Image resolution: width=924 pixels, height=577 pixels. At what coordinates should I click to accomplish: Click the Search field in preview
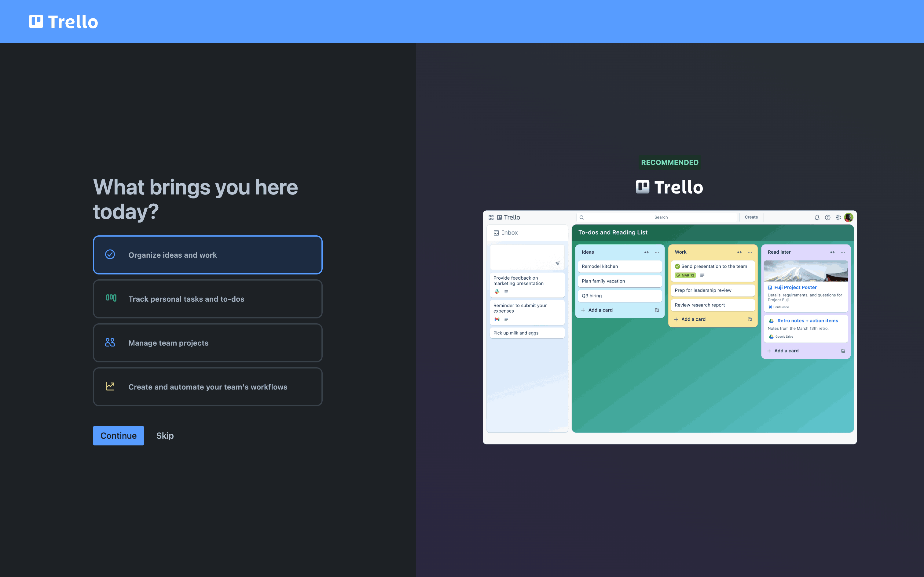click(657, 217)
